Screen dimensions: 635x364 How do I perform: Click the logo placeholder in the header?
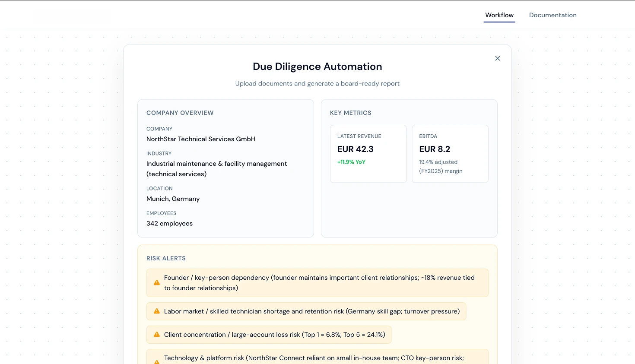[72, 16]
